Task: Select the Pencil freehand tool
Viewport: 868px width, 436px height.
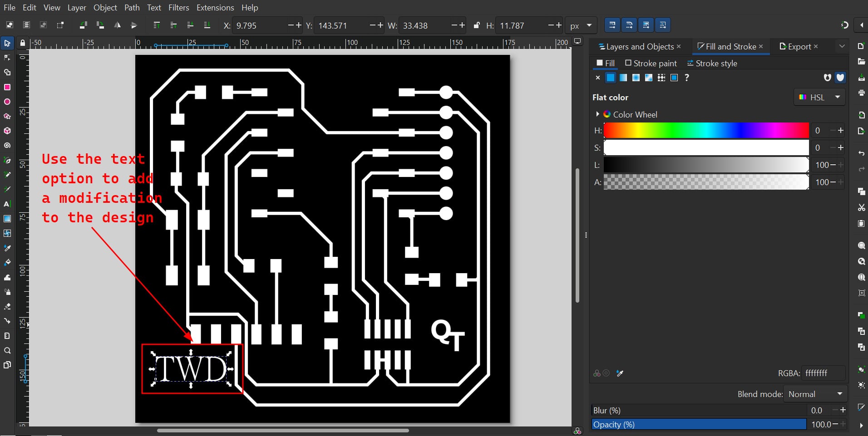Action: tap(7, 175)
